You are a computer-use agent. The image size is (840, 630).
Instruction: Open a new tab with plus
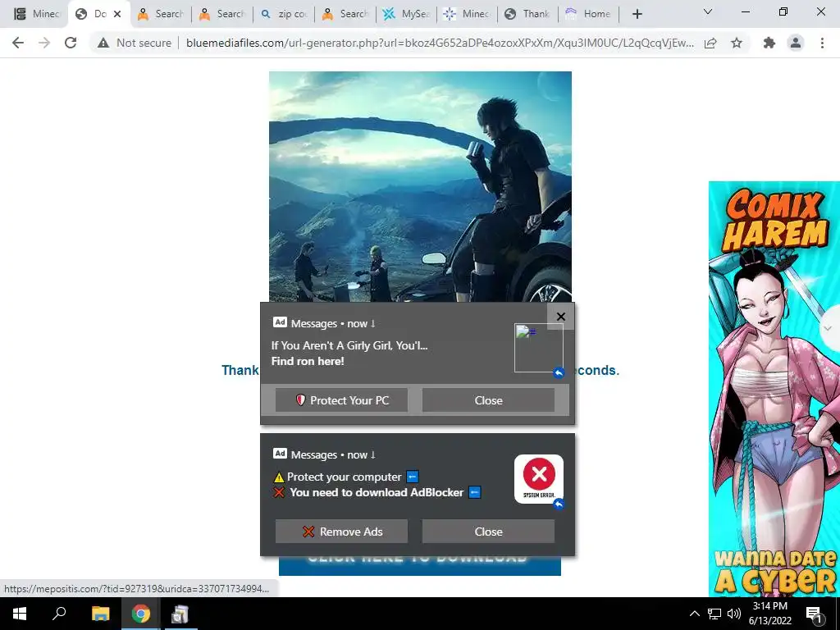tap(637, 14)
